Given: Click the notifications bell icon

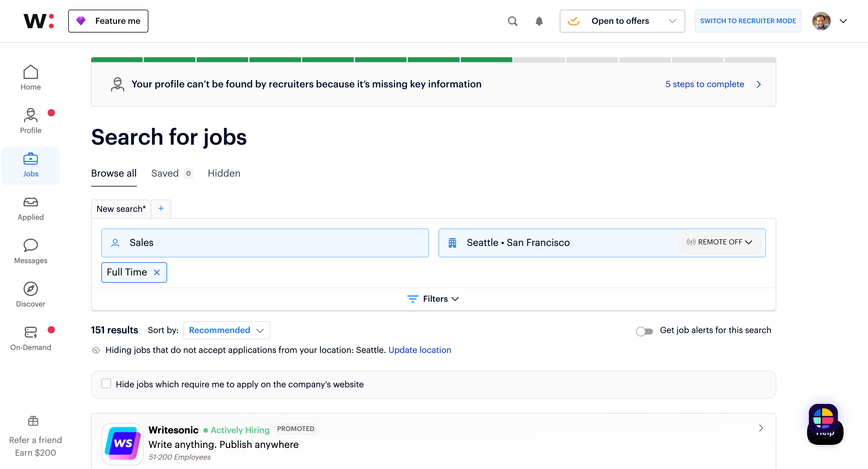Looking at the screenshot, I should point(539,21).
